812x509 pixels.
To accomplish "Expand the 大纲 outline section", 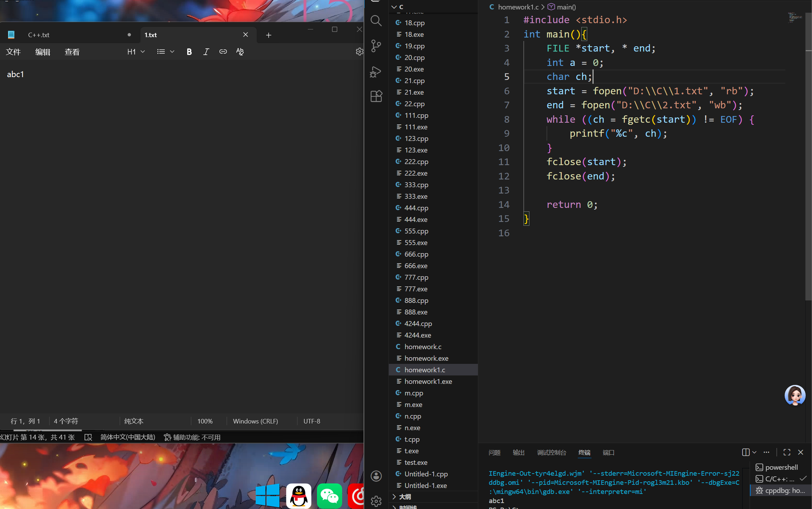I will point(405,496).
